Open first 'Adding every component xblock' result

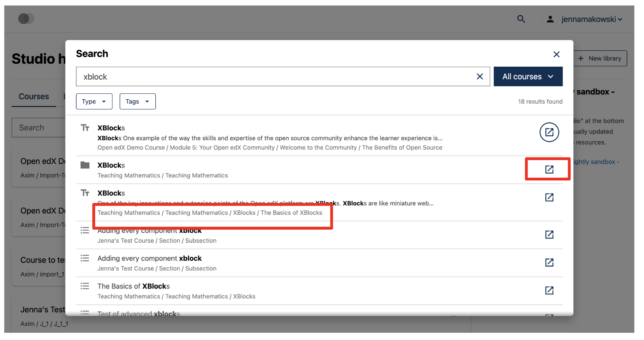point(549,234)
